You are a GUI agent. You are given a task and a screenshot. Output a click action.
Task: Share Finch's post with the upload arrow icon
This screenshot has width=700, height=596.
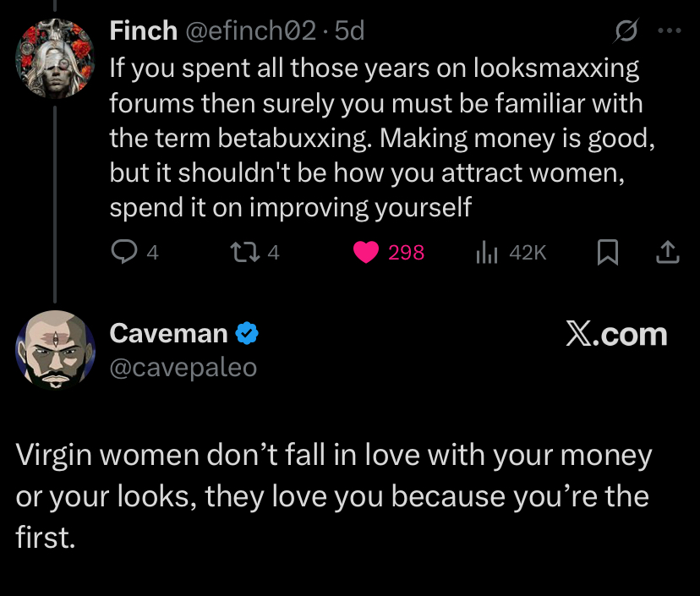pos(668,252)
